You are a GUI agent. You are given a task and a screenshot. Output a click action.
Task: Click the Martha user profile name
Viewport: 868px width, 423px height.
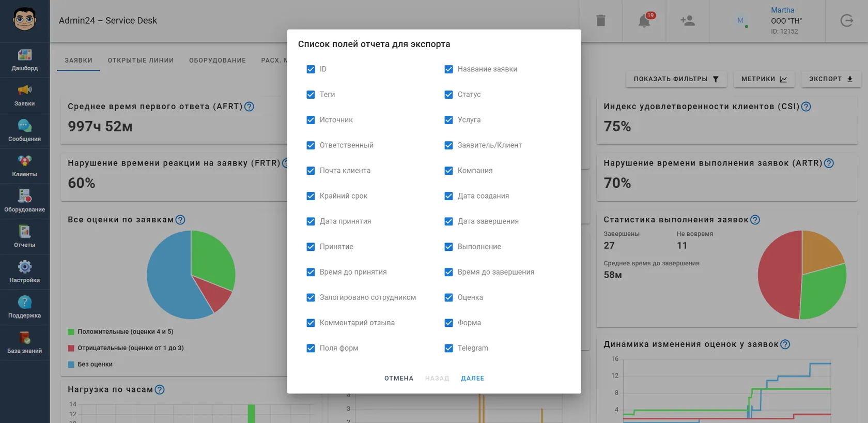tap(782, 10)
